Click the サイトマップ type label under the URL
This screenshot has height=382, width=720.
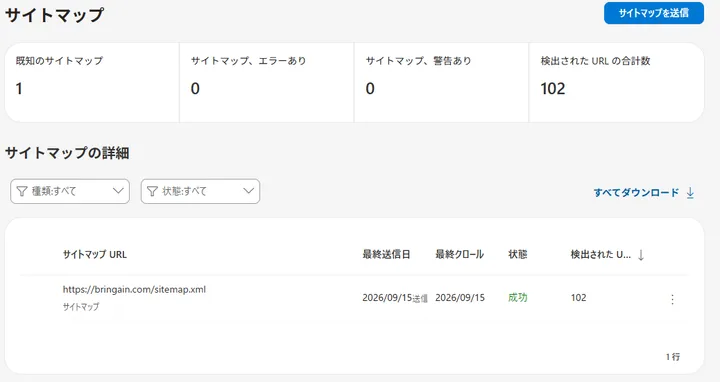click(81, 307)
